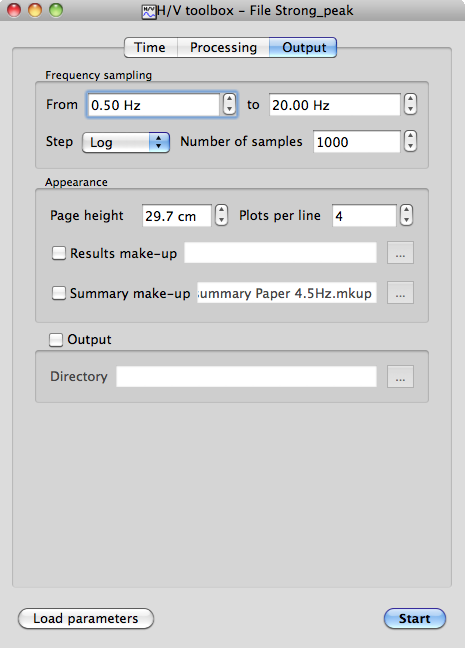
Task: Click the Summary make-up file path field
Action: 287,293
